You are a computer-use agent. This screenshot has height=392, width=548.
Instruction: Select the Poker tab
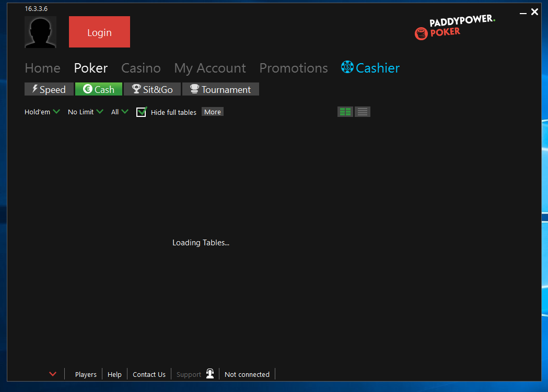click(x=91, y=68)
